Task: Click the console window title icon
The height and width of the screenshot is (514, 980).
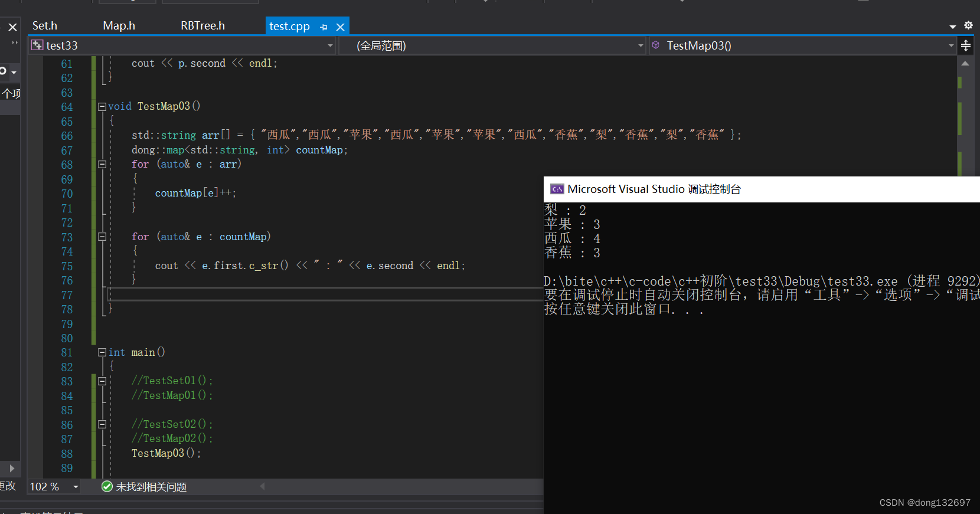Action: 557,189
